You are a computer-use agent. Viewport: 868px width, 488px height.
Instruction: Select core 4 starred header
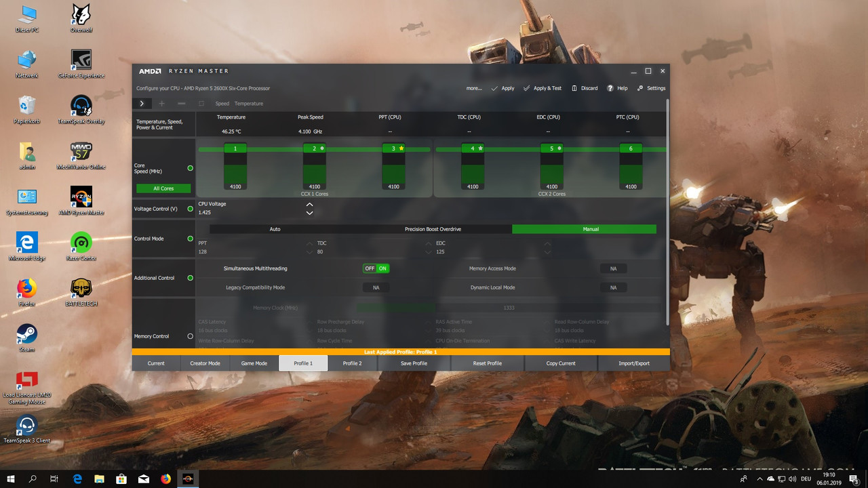[x=473, y=148]
